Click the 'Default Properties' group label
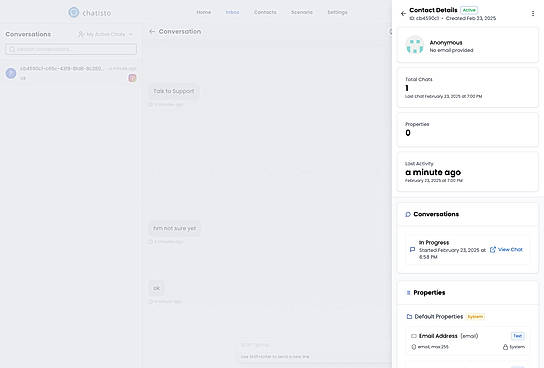The width and height of the screenshot is (544, 368). (439, 316)
